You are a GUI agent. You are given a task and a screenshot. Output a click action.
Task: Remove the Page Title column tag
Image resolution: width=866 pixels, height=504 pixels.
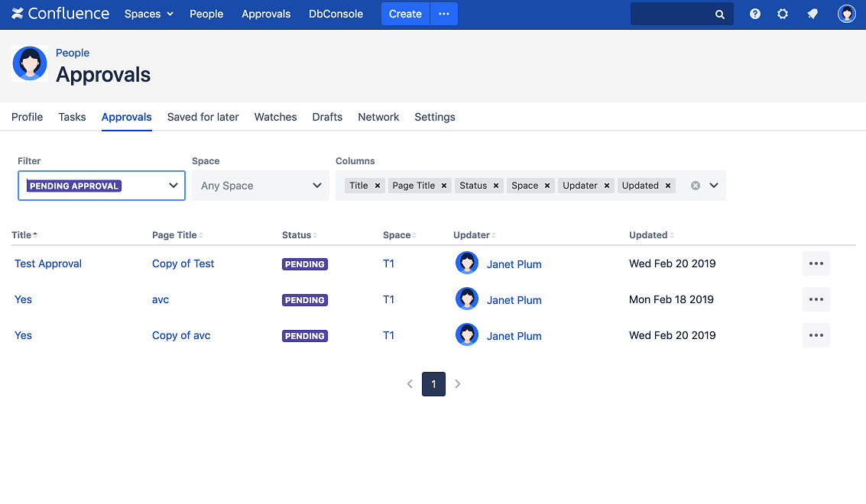(x=444, y=186)
